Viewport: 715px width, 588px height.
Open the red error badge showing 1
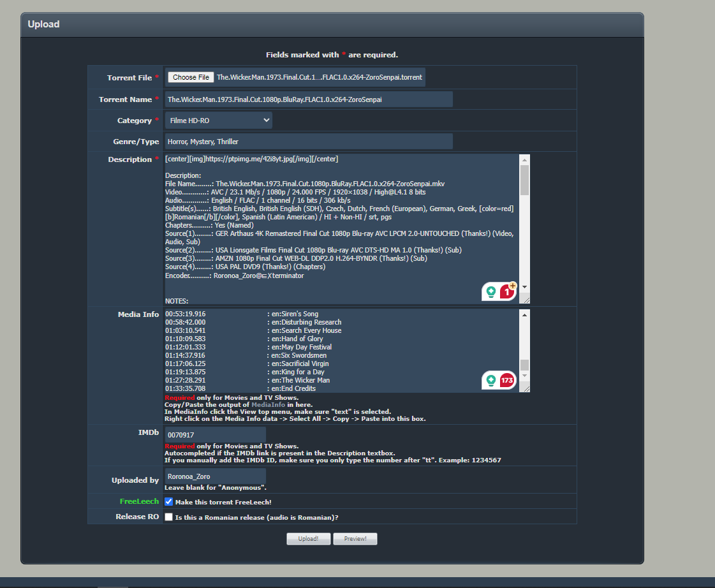click(507, 292)
